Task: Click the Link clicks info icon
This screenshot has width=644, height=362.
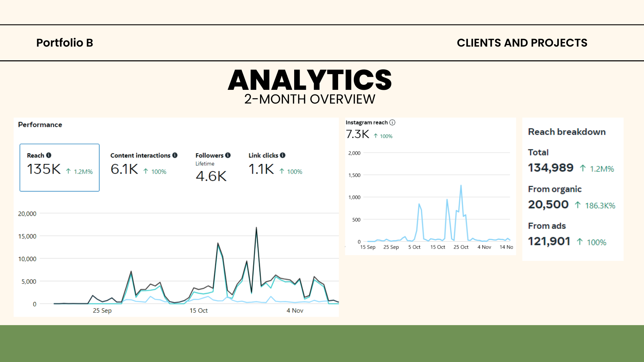Action: click(x=282, y=155)
